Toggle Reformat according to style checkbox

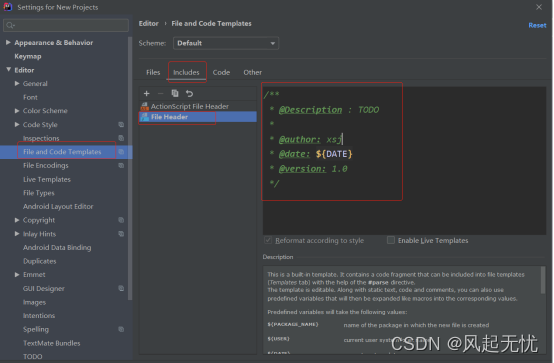click(x=268, y=240)
